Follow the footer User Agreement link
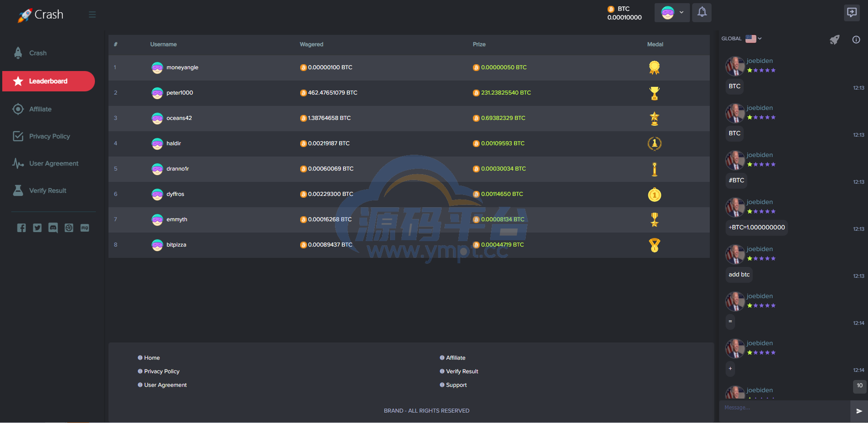Screen dimensions: 868x423 (x=165, y=385)
